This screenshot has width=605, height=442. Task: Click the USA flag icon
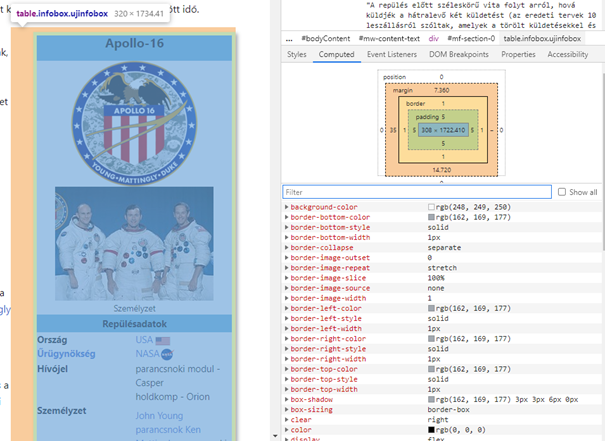pyautogui.click(x=164, y=340)
